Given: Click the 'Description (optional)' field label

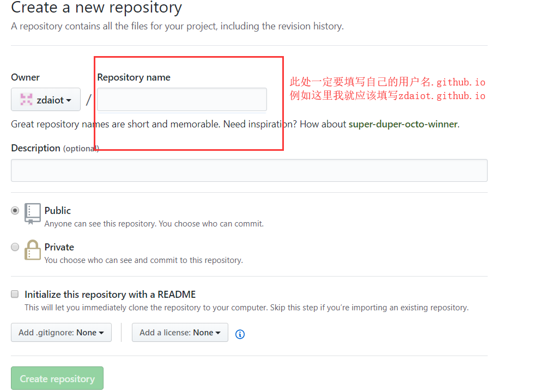Looking at the screenshot, I should point(54,148).
